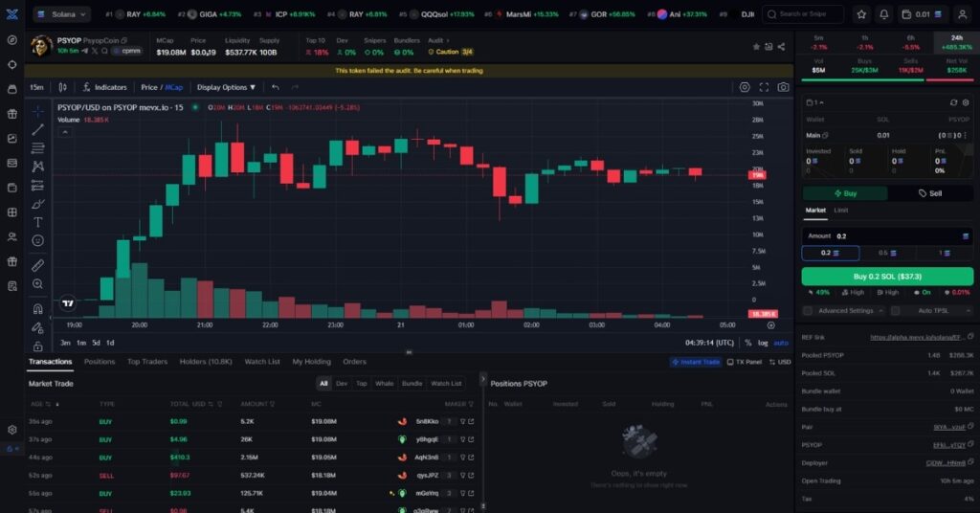Select the text annotation tool
This screenshot has width=980, height=513.
pos(38,222)
